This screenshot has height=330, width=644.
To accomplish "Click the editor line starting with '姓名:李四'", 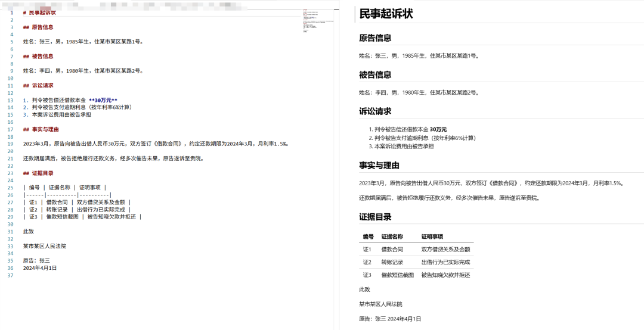I will coord(83,71).
